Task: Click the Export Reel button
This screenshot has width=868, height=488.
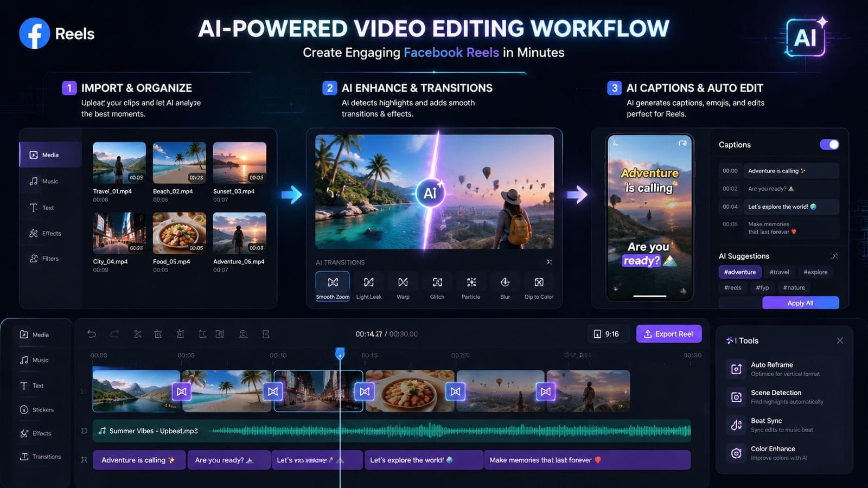Action: click(669, 334)
